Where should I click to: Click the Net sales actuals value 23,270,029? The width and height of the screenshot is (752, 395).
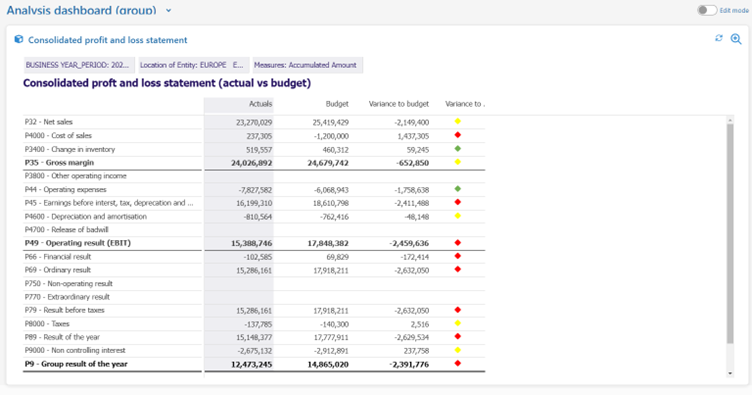[254, 122]
